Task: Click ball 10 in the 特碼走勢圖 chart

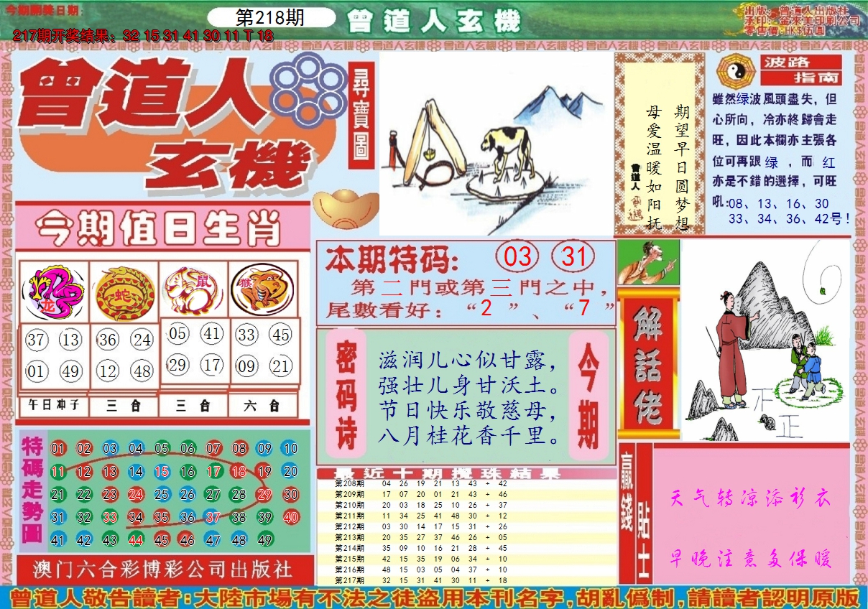Action: point(290,449)
